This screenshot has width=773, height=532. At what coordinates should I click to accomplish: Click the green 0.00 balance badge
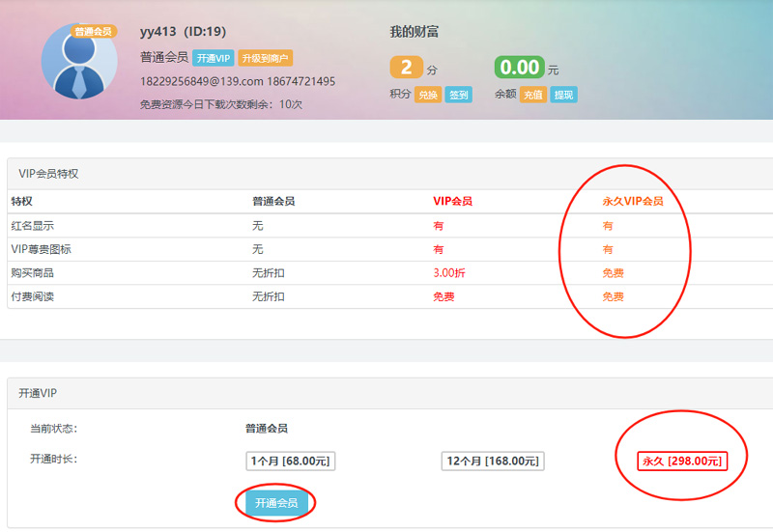[x=519, y=68]
